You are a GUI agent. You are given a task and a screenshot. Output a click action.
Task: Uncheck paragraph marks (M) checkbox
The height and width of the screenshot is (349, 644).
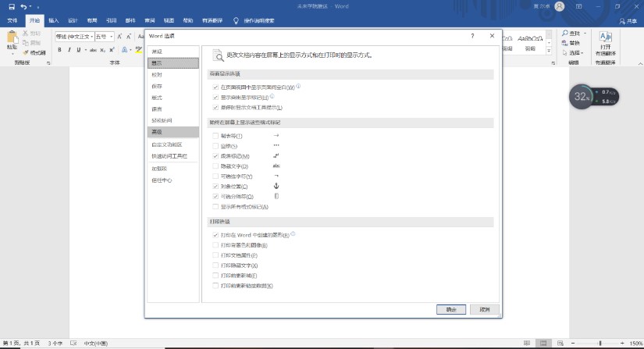[x=215, y=156]
